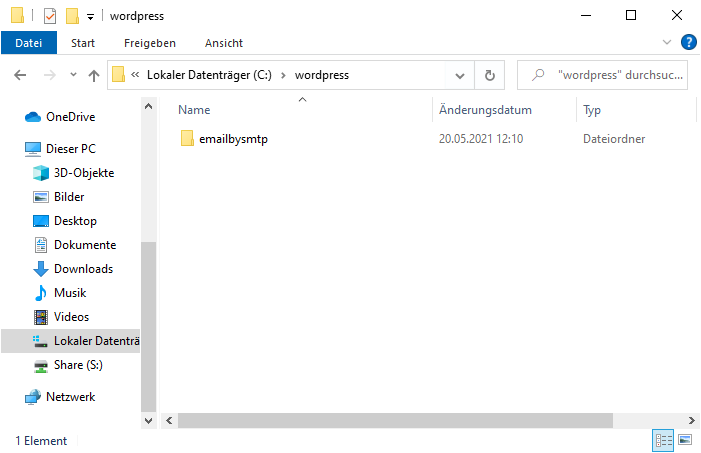Viewport: 701px width, 453px height.
Task: Open recent locations dropdown arrow
Action: tap(73, 75)
